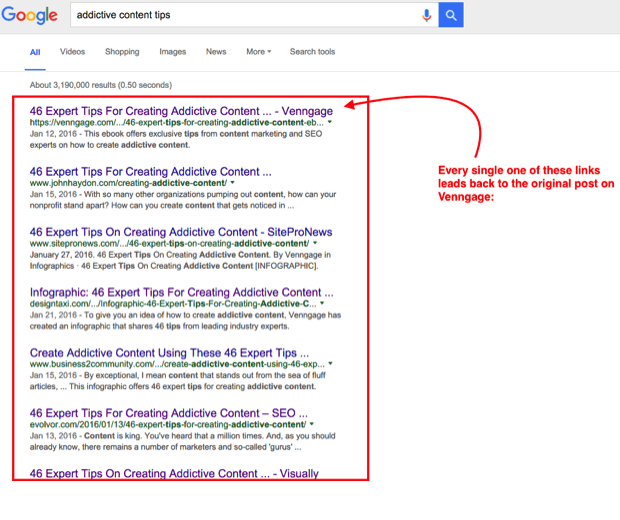
Task: Expand arrow beside sitepronews.com URL
Action: point(314,244)
